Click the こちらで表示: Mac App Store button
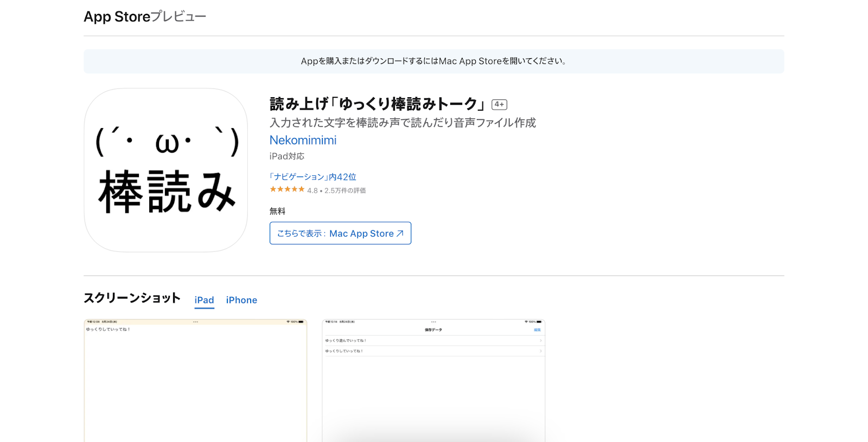This screenshot has width=868, height=442. coord(340,233)
